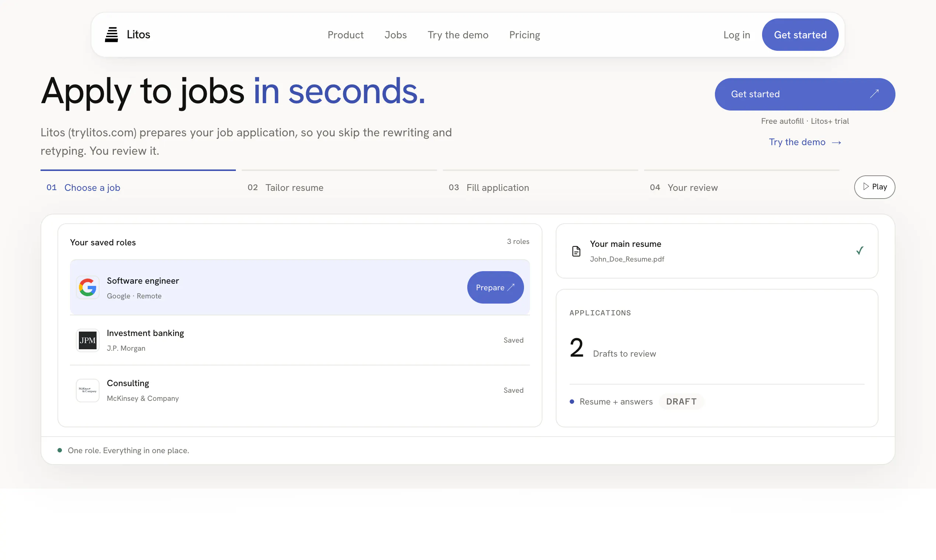Viewport: 936px width, 560px height.
Task: Click the green checkmark beside main resume
Action: tap(860, 251)
